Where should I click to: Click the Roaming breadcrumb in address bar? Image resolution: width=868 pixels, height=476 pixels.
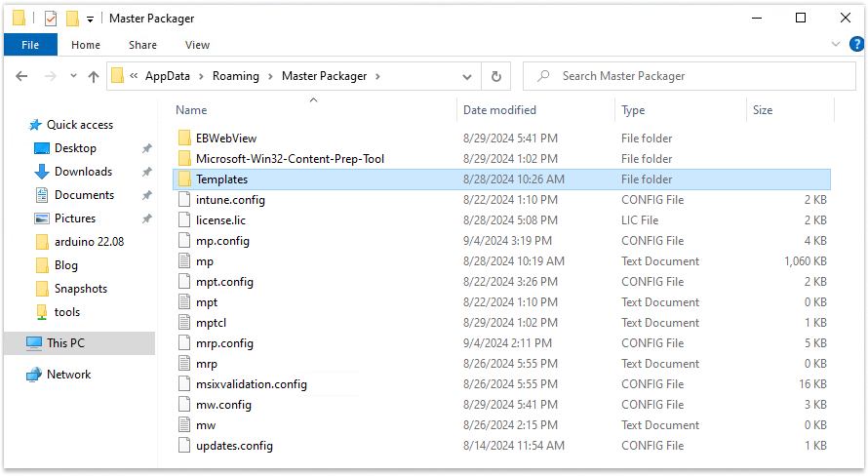point(236,76)
